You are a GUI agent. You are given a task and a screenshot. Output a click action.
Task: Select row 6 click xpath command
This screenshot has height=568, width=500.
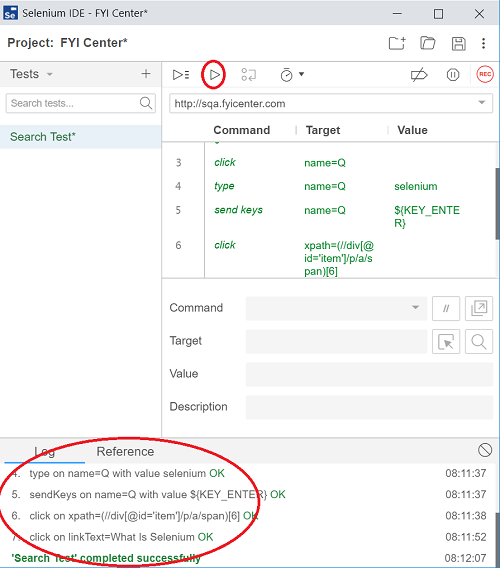point(329,256)
